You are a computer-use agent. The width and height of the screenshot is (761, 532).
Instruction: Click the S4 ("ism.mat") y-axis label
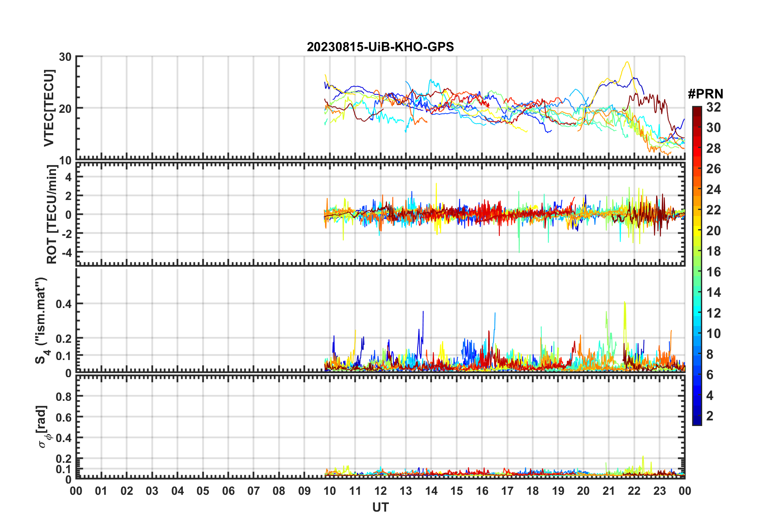pos(42,320)
